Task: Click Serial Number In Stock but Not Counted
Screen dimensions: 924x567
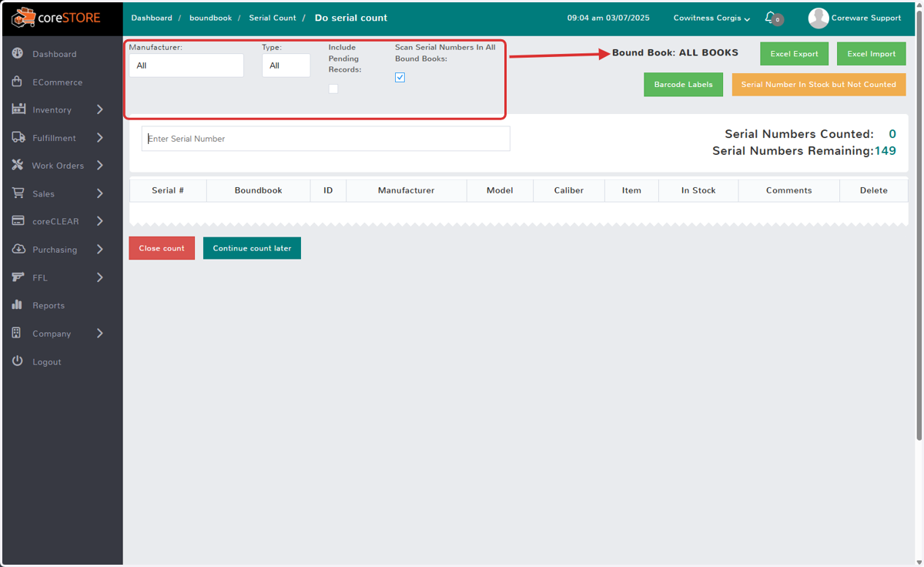Action: click(x=819, y=84)
